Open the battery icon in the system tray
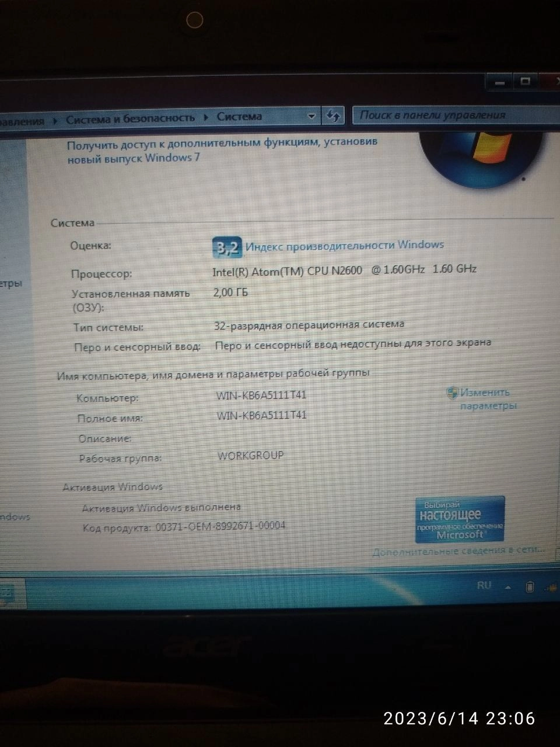This screenshot has height=747, width=560. coord(530,587)
